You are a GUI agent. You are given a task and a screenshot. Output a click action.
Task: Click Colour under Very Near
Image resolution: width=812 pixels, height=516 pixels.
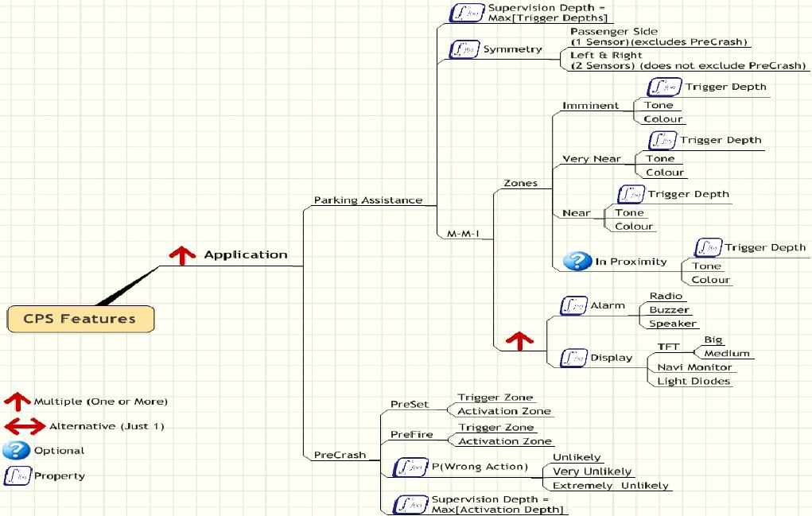pyautogui.click(x=665, y=173)
